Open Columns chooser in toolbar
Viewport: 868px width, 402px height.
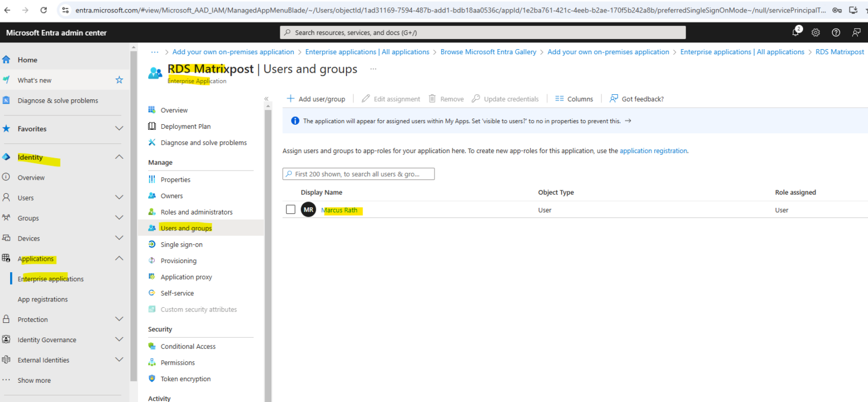(574, 99)
